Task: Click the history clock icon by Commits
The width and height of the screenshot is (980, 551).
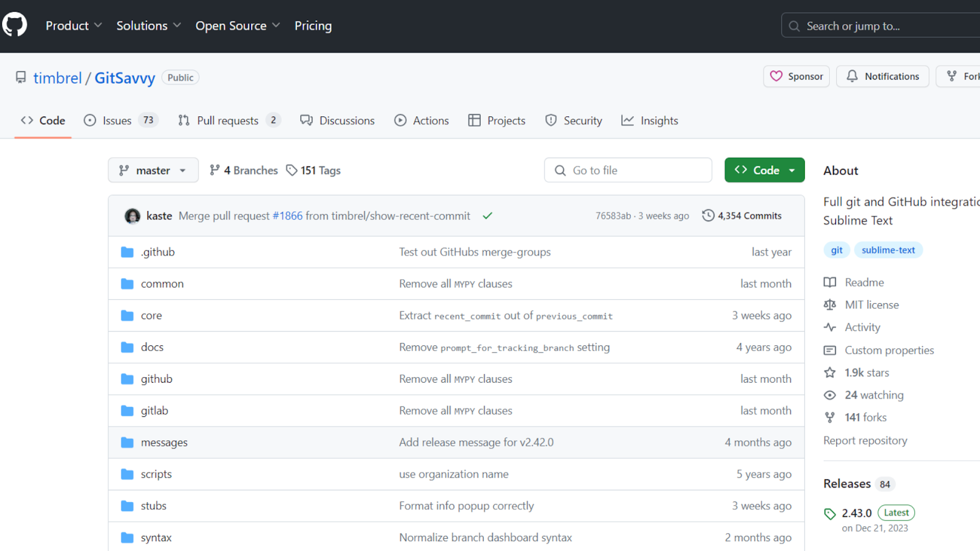Action: [708, 216]
